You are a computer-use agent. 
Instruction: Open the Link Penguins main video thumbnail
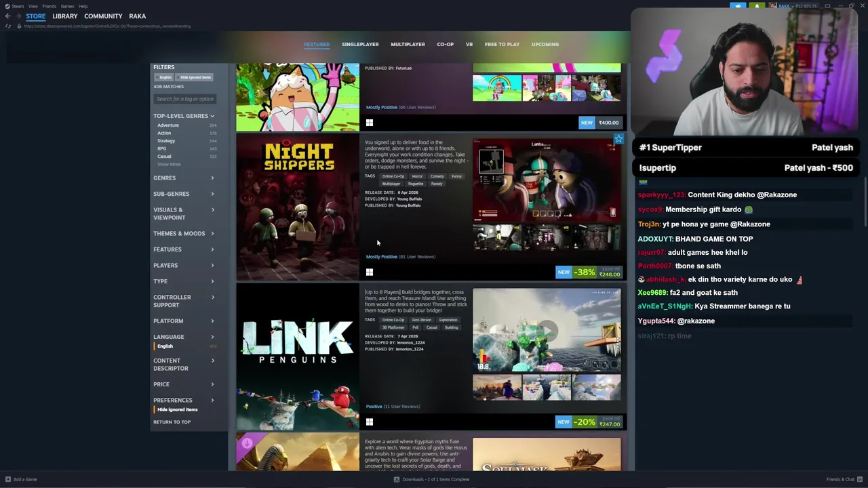pyautogui.click(x=547, y=330)
